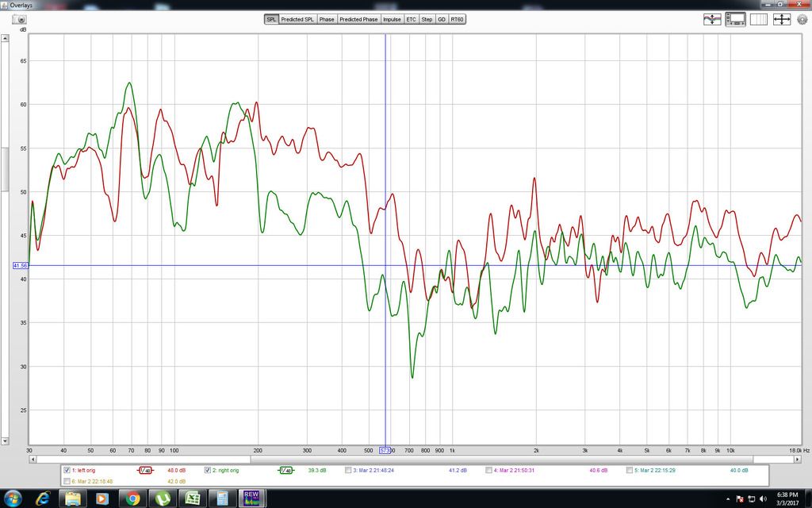Open the ETC tab

[412, 19]
